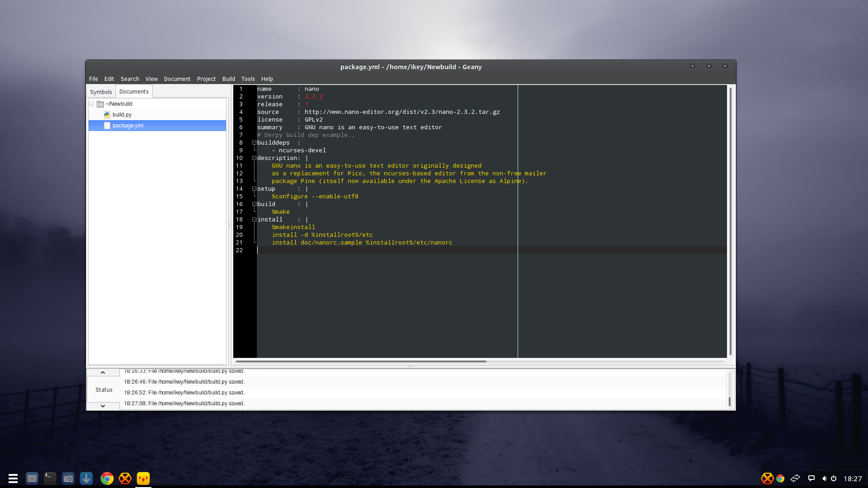This screenshot has width=868, height=488.
Task: Launch Google Chrome from the panel
Action: [107, 478]
